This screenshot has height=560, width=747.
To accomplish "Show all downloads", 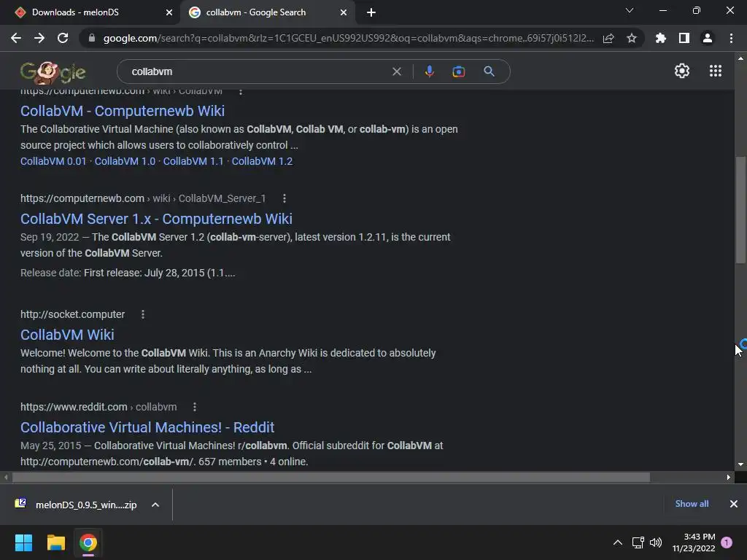I will [x=692, y=504].
